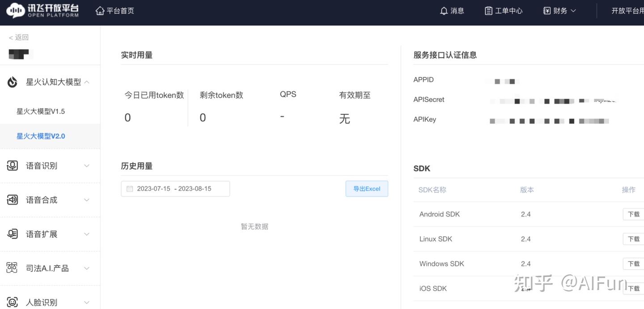The width and height of the screenshot is (644, 309).
Task: Click the 历史用量 heading
Action: point(136,166)
